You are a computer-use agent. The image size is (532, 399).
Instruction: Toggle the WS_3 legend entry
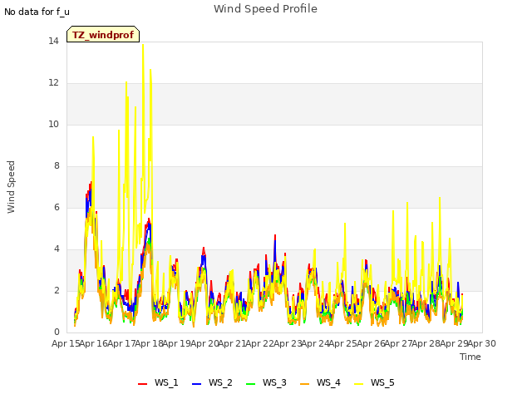[266, 382]
